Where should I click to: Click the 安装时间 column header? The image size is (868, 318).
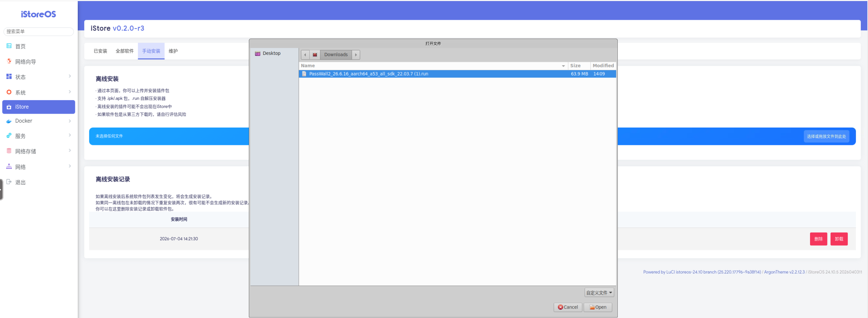click(179, 220)
